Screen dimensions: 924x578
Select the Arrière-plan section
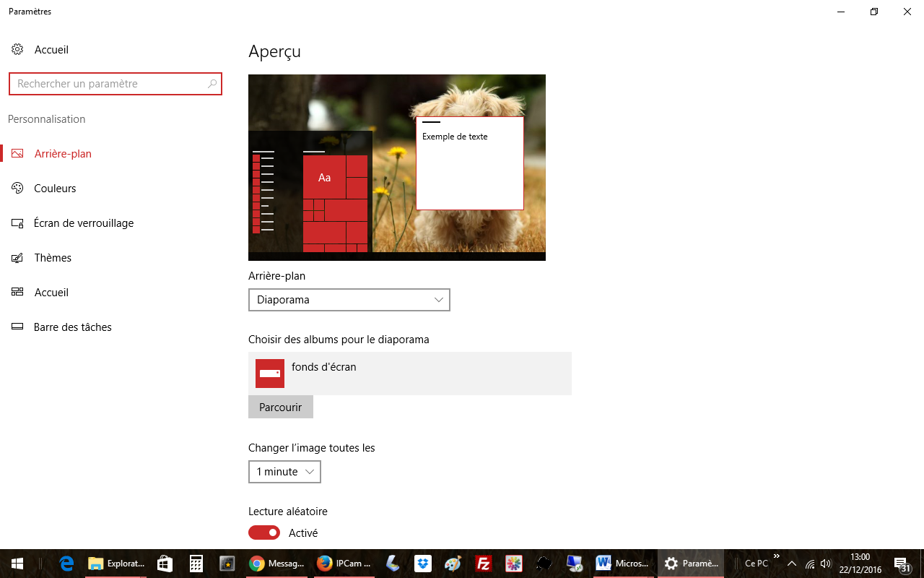(63, 154)
